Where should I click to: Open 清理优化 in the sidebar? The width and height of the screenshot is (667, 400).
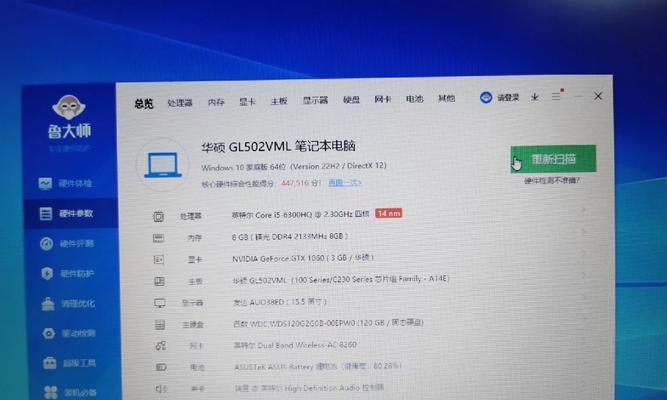click(68, 303)
